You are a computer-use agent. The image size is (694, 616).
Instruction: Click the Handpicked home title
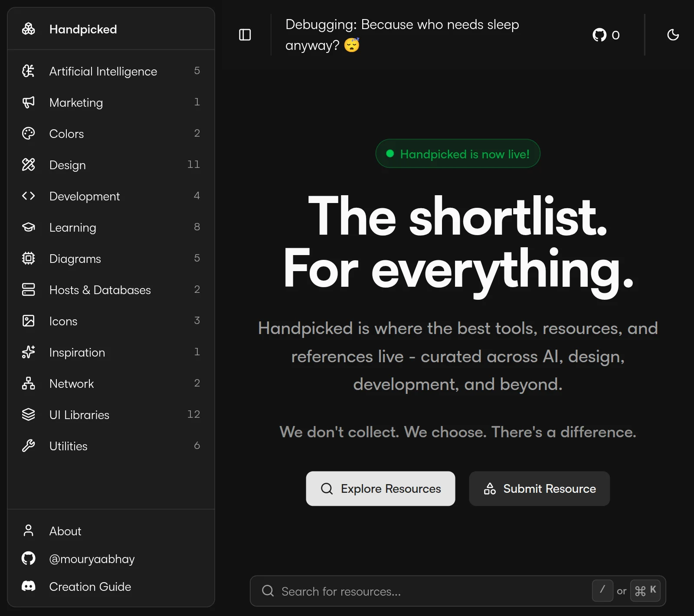83,29
